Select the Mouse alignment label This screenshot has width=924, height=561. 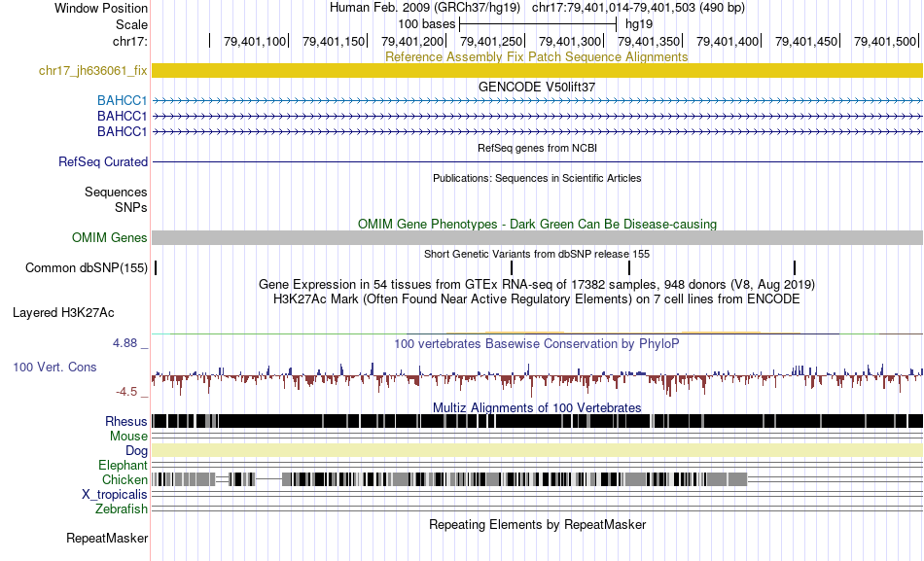point(128,437)
